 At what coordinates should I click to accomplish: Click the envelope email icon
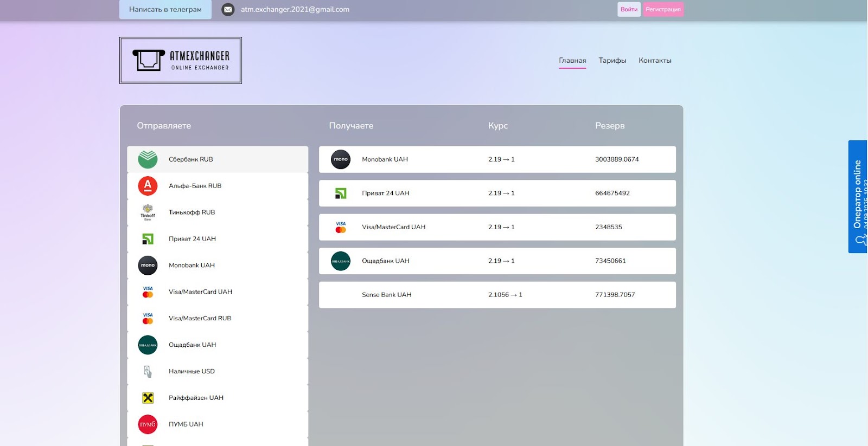pos(228,9)
